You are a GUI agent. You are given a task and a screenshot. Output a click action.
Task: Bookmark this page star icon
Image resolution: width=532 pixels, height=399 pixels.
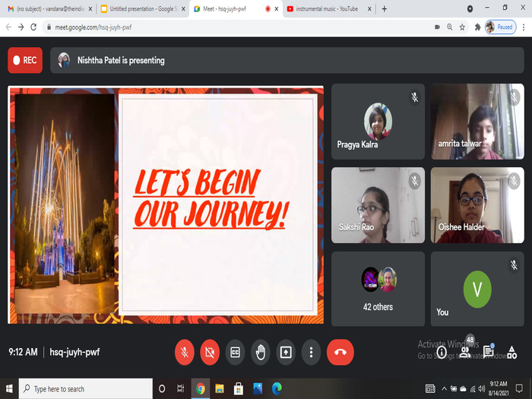(x=462, y=27)
